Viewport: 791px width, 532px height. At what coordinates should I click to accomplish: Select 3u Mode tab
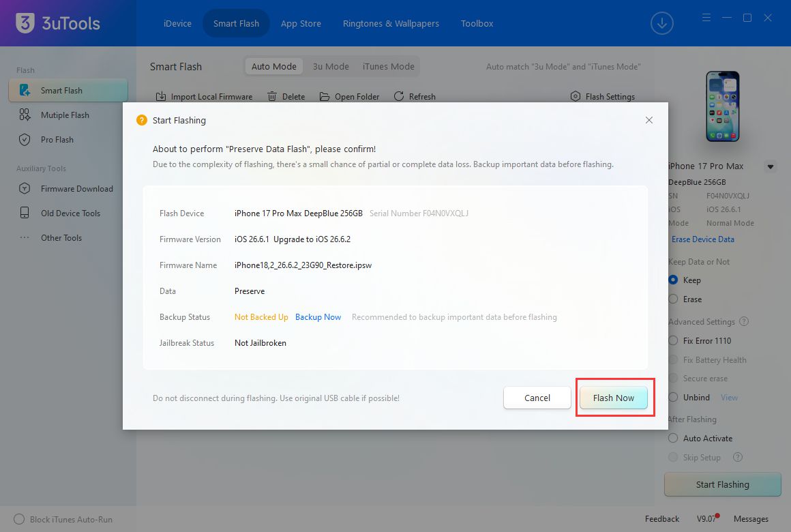[x=331, y=66]
